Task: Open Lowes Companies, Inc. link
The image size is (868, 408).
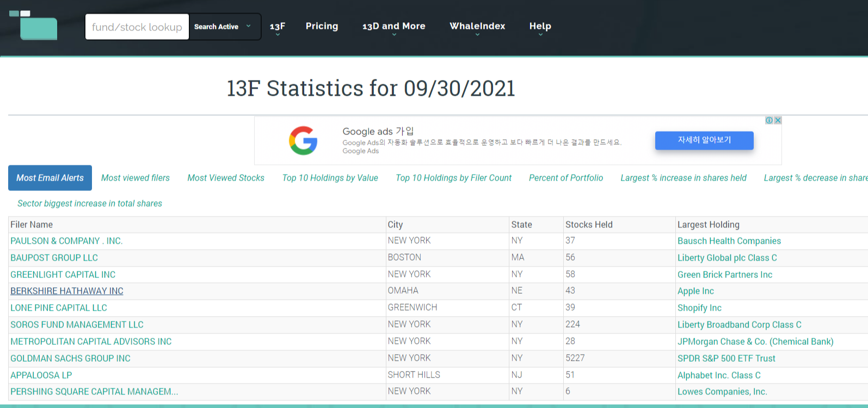Action: click(x=722, y=392)
